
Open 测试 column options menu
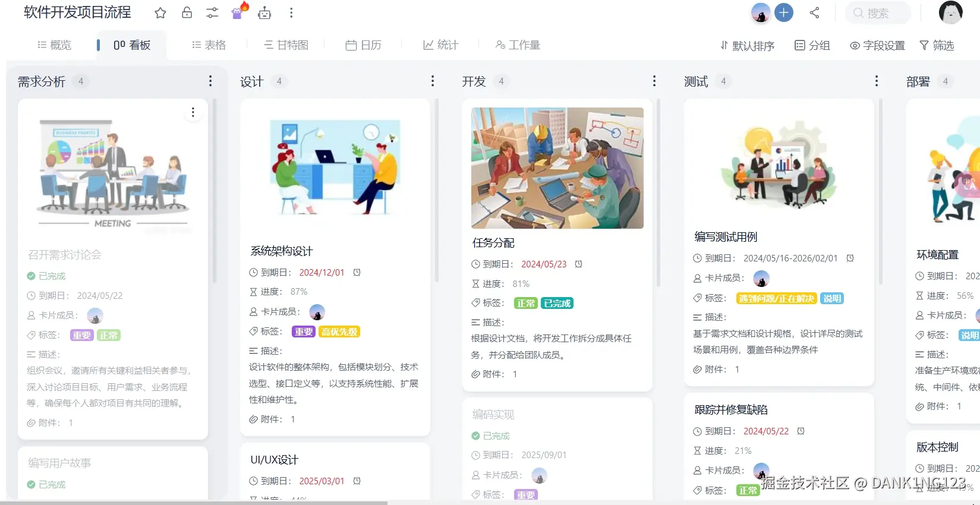877,81
